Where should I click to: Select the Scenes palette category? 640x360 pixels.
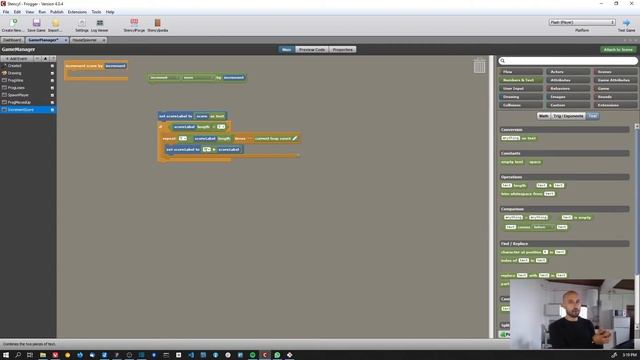[x=616, y=72]
